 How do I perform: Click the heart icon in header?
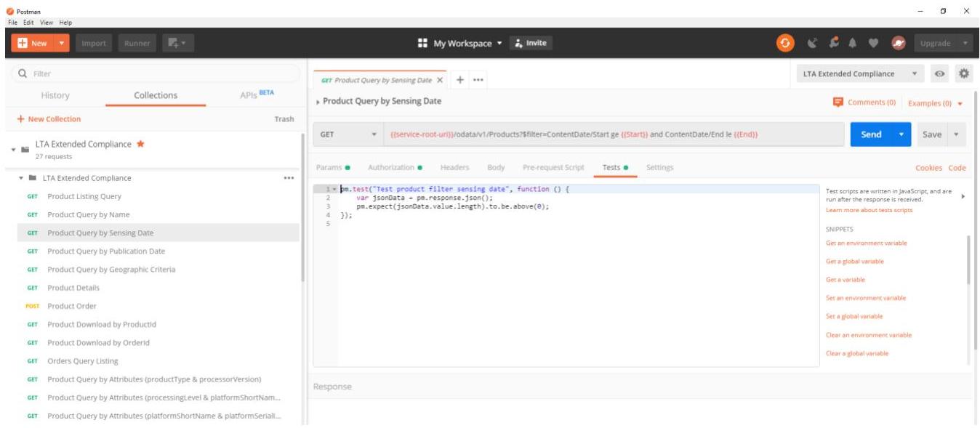tap(875, 44)
